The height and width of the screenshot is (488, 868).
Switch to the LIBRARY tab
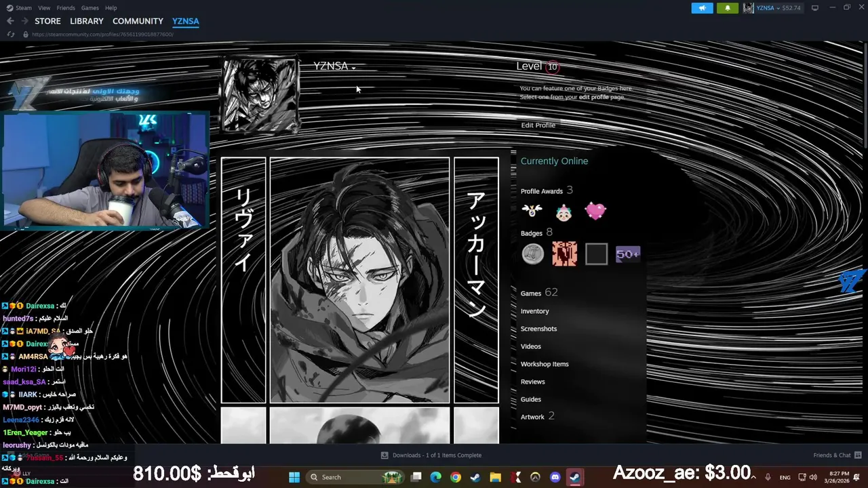coord(87,21)
